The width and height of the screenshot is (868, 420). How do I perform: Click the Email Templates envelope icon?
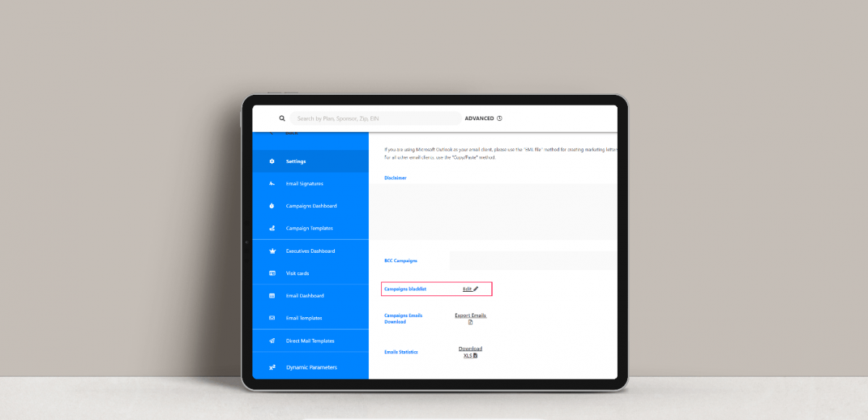tap(272, 318)
